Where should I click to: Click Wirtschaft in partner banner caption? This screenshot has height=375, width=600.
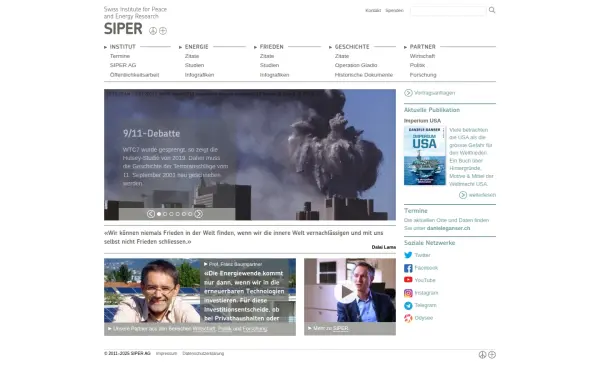[204, 329]
